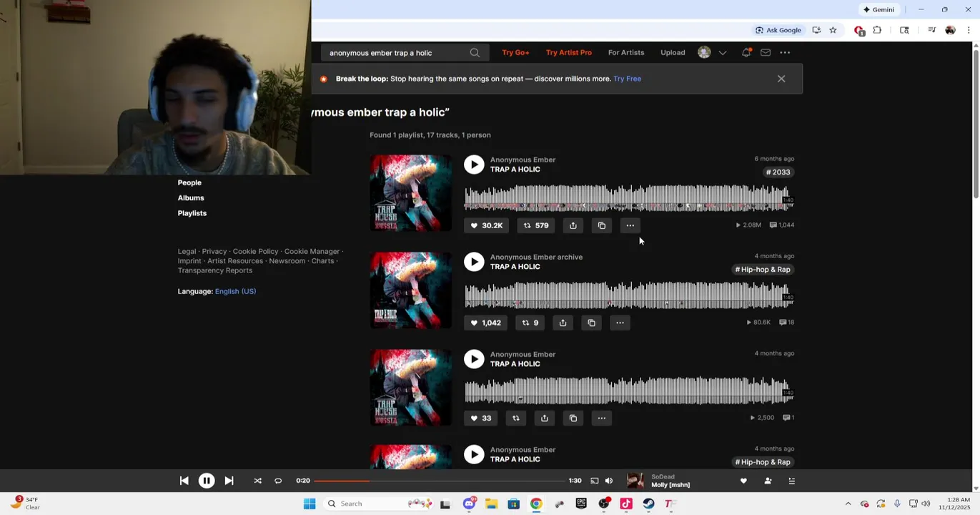Open the notifications bell icon
Image resolution: width=980 pixels, height=515 pixels.
tap(746, 53)
